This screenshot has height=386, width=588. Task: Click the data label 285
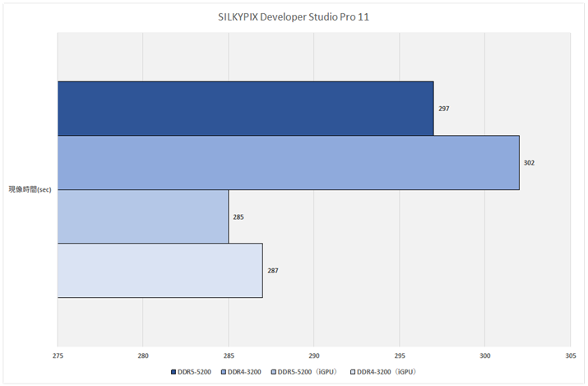pyautogui.click(x=238, y=216)
